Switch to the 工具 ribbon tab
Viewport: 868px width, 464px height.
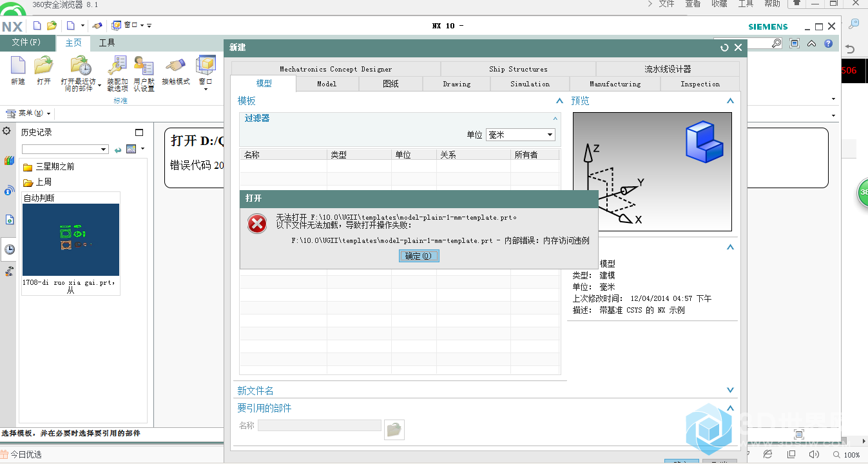click(x=107, y=43)
